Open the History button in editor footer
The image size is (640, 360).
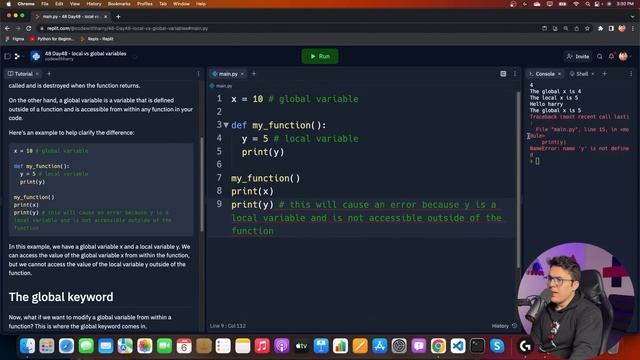tap(504, 326)
